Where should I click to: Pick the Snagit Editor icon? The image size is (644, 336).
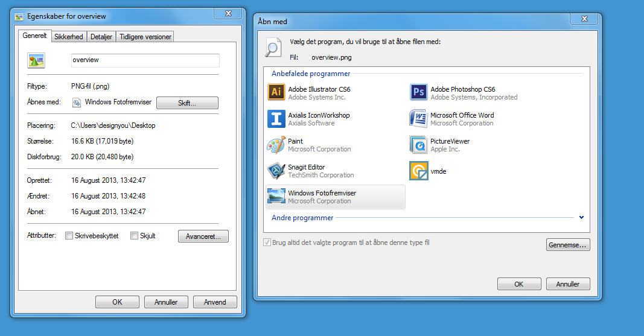coord(276,171)
